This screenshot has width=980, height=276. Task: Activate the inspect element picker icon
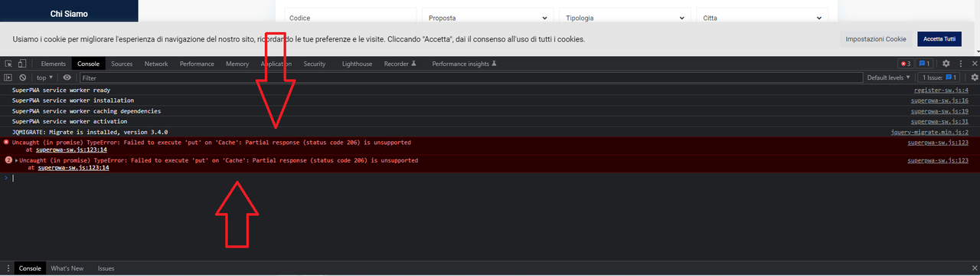(8, 64)
